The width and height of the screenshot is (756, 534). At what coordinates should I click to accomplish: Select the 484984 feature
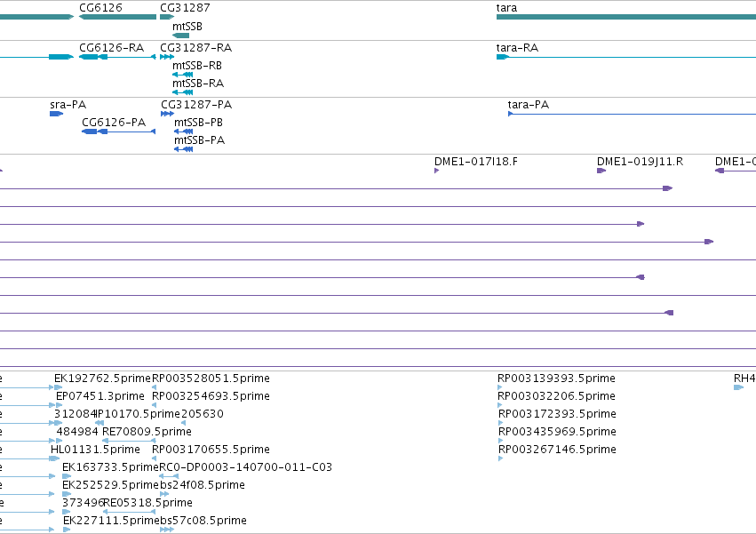tap(60, 441)
